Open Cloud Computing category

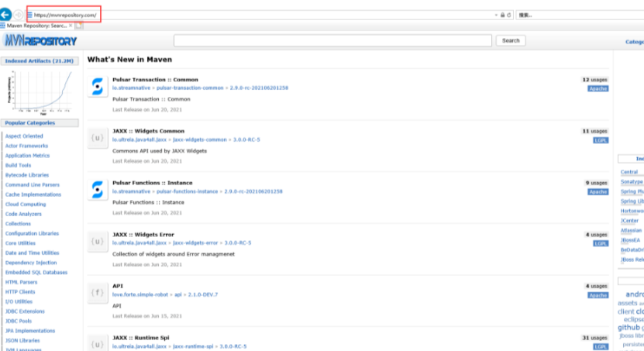[x=26, y=204]
